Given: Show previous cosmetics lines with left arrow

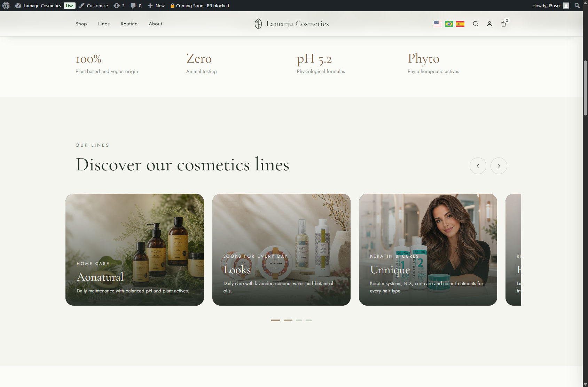Looking at the screenshot, I should click(478, 166).
